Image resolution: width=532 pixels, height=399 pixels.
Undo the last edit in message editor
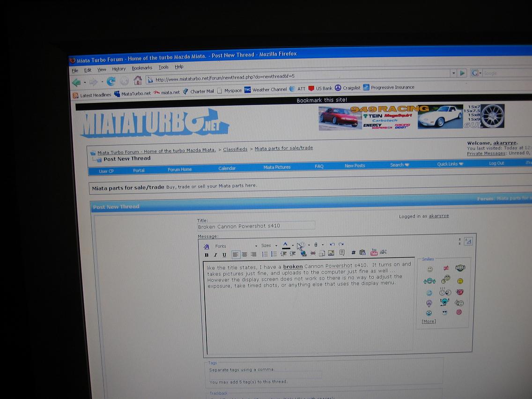point(332,244)
